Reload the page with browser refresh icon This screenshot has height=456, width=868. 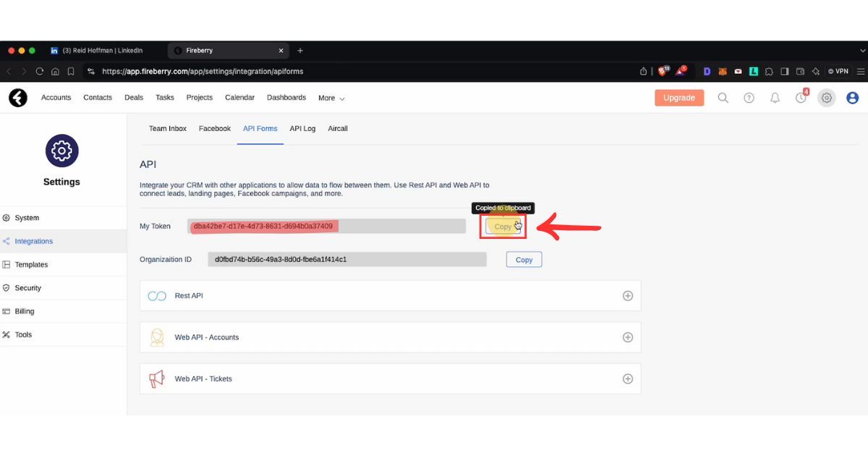coord(40,72)
